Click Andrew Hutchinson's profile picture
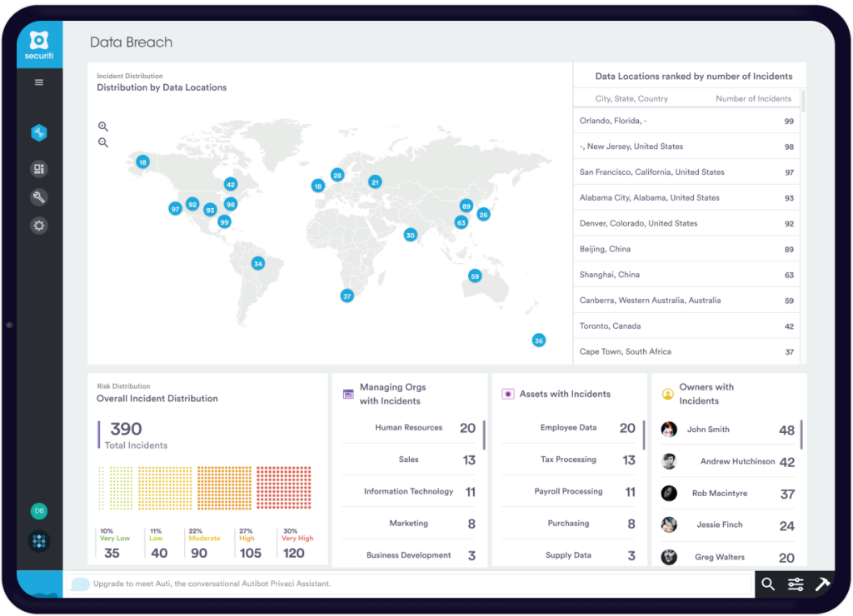This screenshot has height=616, width=853. coord(669,461)
